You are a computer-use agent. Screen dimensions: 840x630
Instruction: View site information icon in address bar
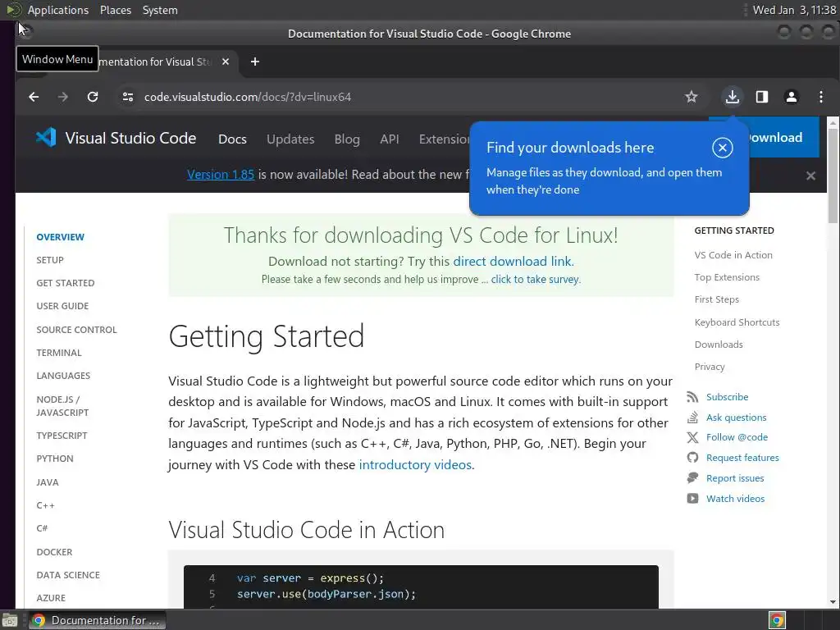click(x=127, y=97)
